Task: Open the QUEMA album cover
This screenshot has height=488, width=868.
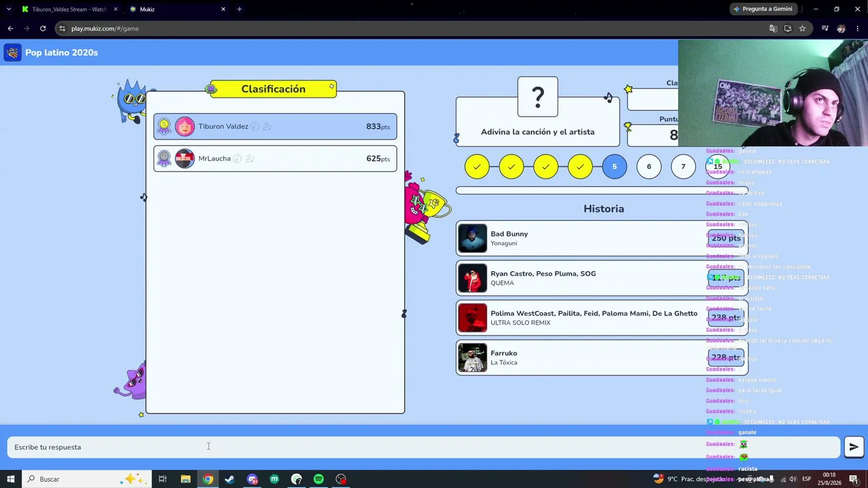Action: coord(472,278)
